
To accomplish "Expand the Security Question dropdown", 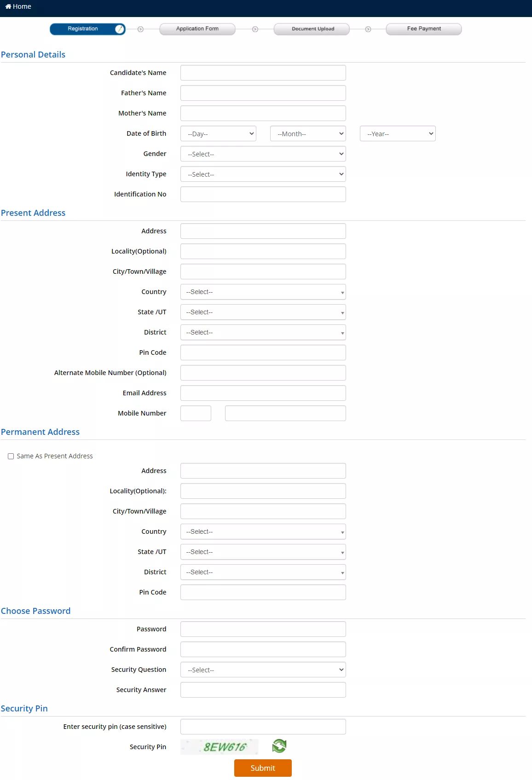I will tap(263, 670).
